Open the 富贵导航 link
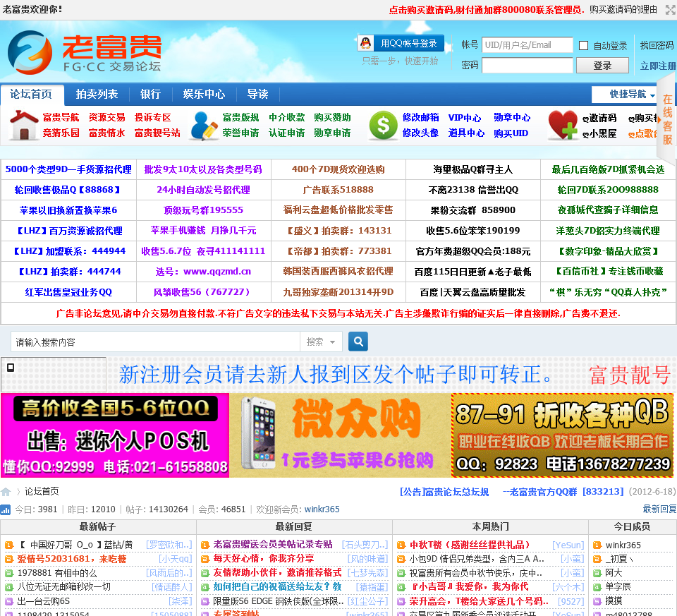 pos(61,118)
